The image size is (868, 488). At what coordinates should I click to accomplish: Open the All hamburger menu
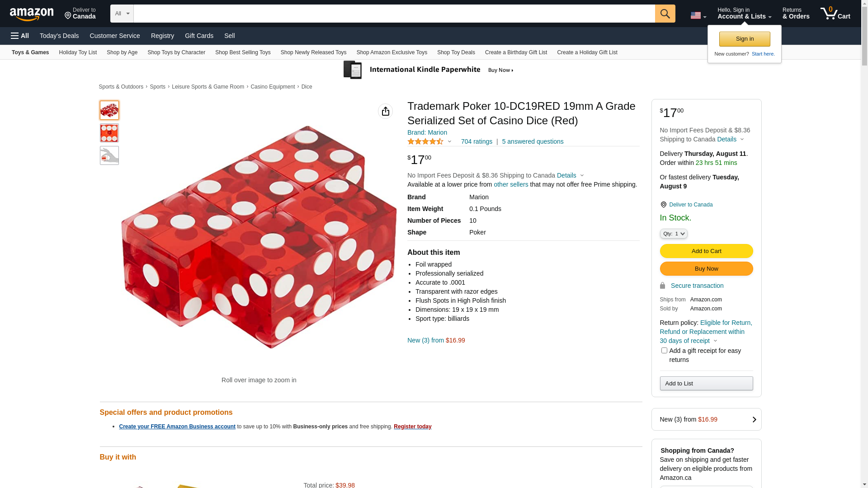20,36
